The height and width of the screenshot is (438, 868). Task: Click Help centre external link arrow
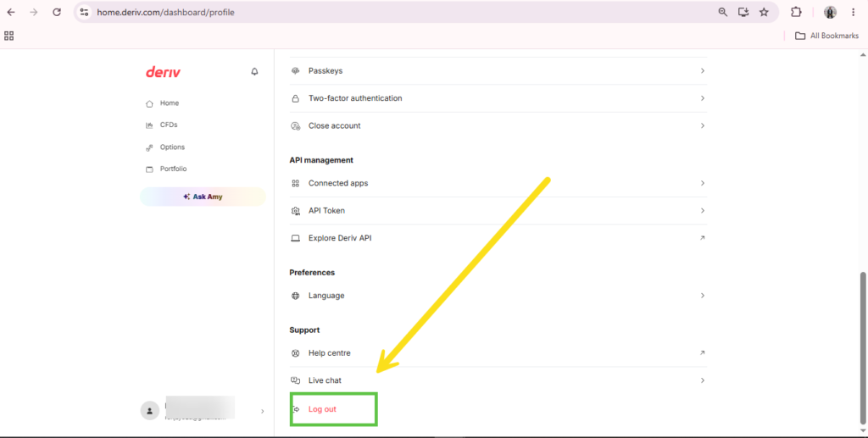point(703,352)
